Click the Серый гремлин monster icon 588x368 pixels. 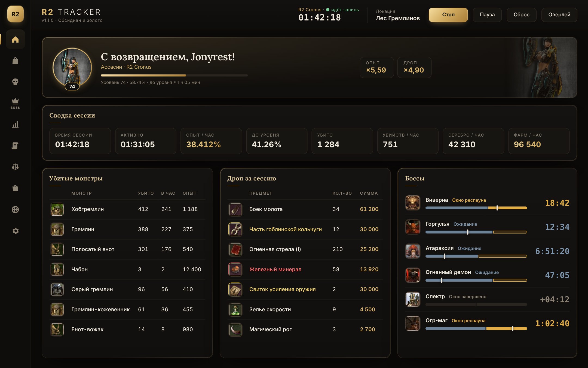coord(57,289)
